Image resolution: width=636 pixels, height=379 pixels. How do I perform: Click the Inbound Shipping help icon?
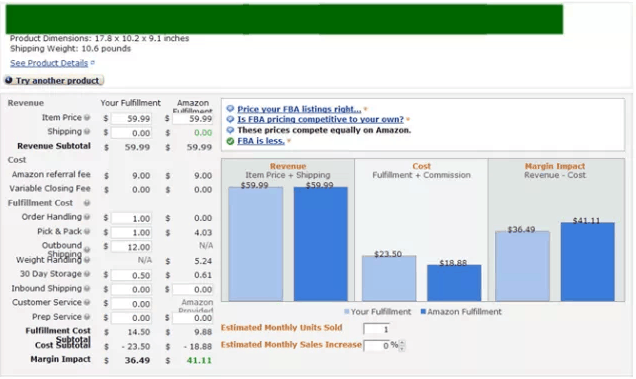point(87,289)
